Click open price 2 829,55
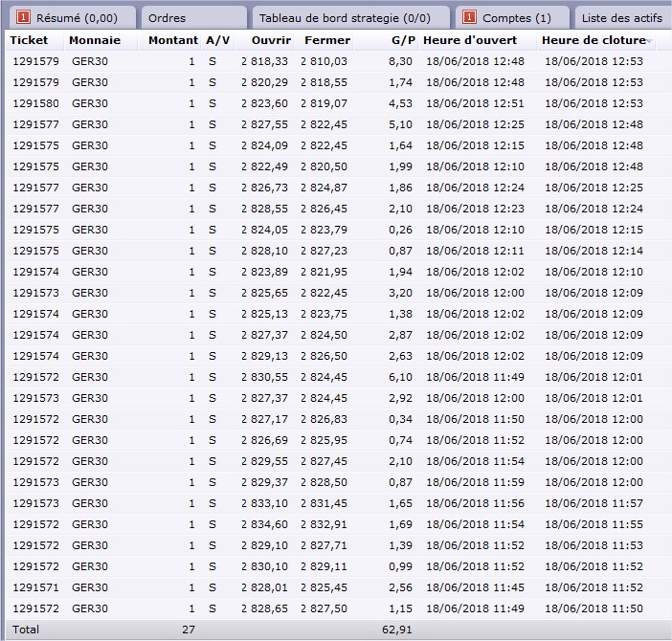672x641 pixels. point(264,461)
